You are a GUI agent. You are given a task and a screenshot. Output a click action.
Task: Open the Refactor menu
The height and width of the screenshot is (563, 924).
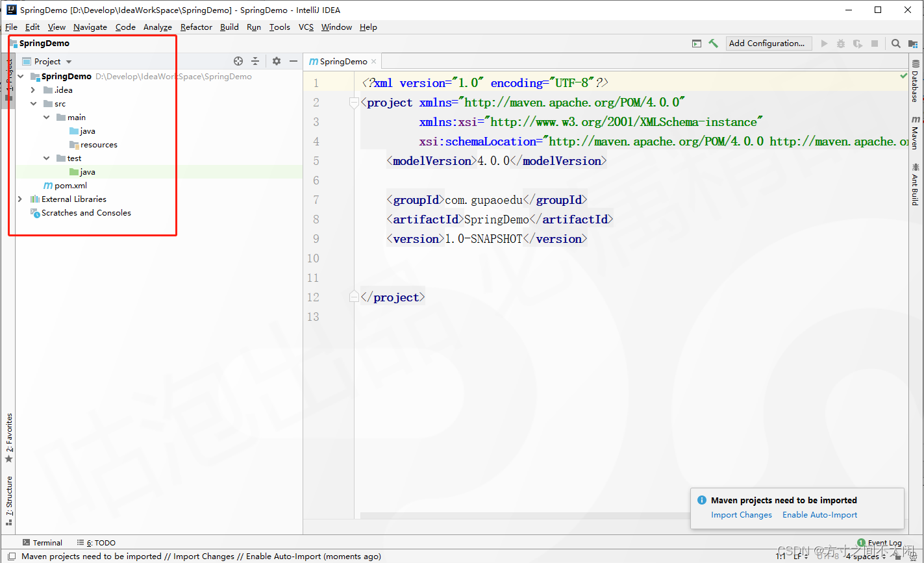point(196,27)
